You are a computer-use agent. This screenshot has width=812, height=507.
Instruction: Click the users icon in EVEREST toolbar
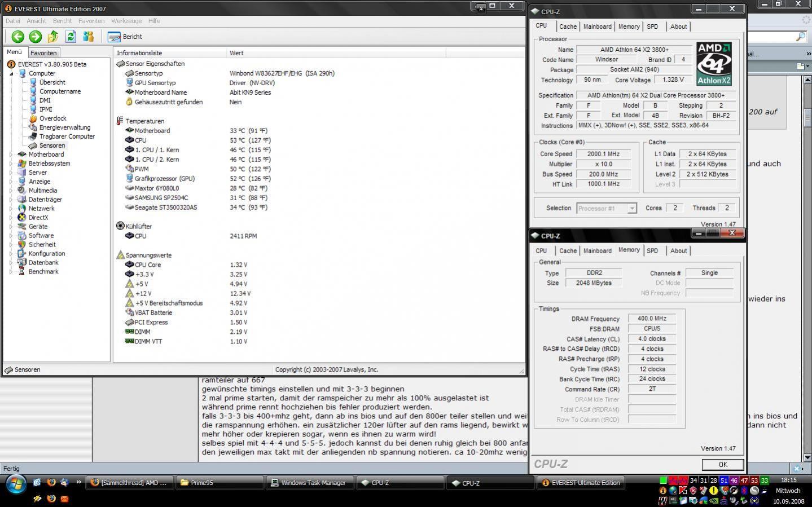pyautogui.click(x=88, y=37)
